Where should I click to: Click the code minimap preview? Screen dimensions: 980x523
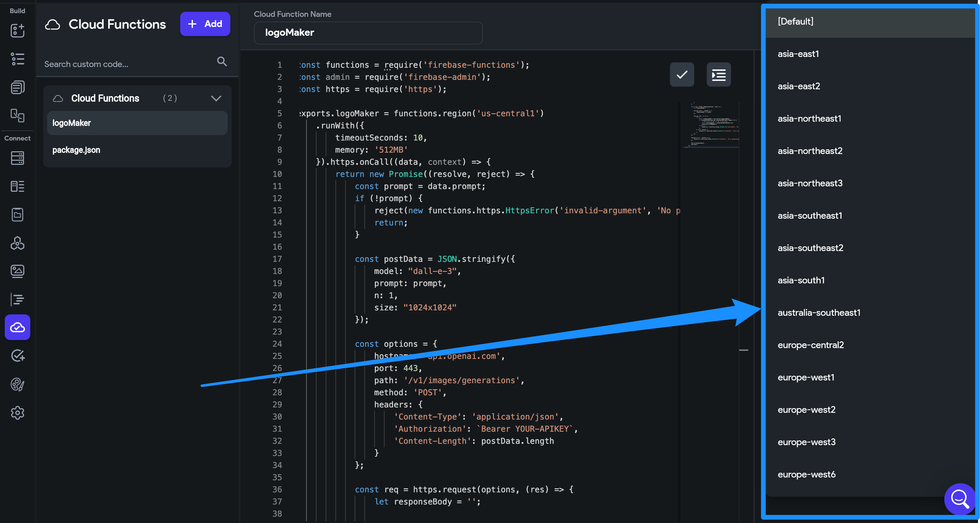(x=711, y=125)
